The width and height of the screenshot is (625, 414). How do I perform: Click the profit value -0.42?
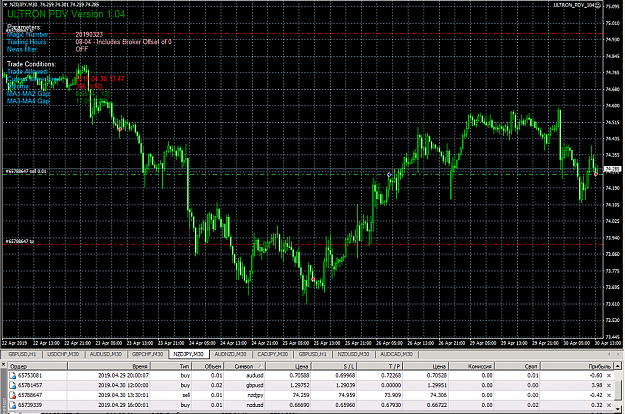coord(596,395)
